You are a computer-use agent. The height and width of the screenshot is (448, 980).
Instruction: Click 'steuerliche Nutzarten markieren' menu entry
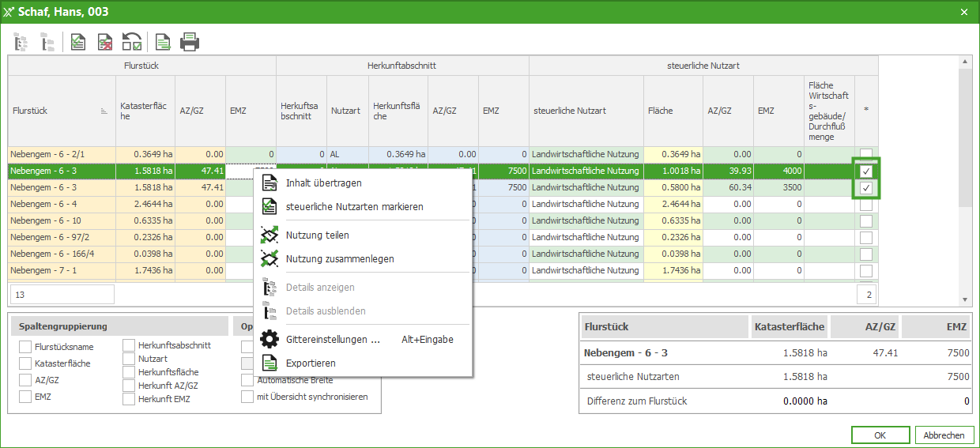[354, 206]
